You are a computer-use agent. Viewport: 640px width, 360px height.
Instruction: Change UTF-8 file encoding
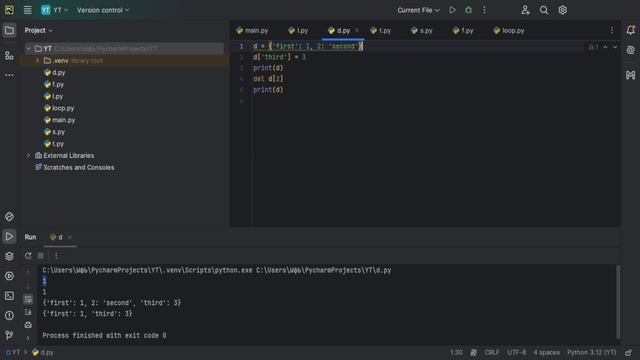click(x=516, y=352)
